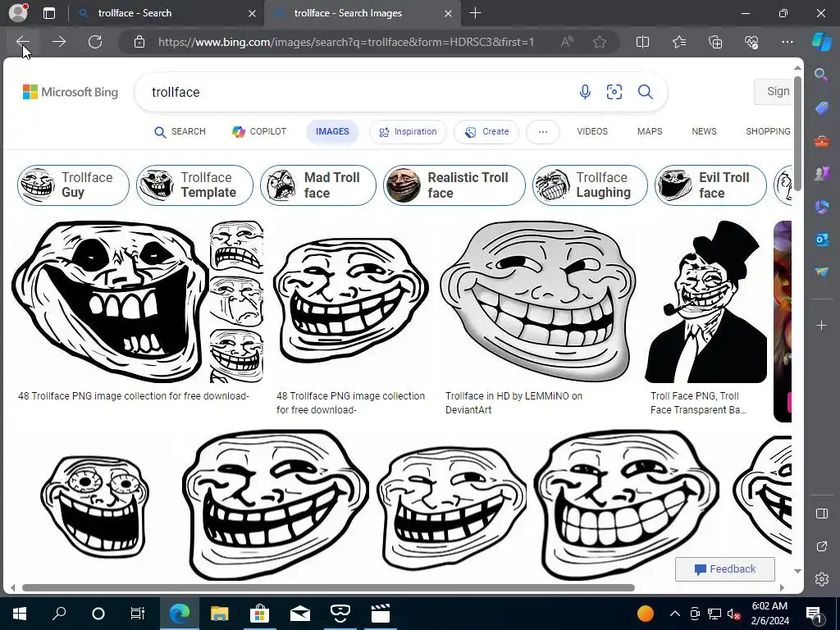Switch to the 'trollface - Search' tab
Viewport: 840px width, 630px height.
pyautogui.click(x=166, y=13)
